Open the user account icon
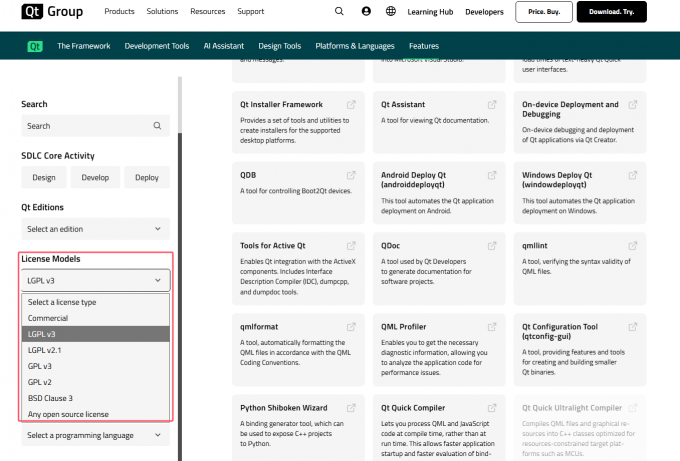680x461 pixels. [365, 12]
